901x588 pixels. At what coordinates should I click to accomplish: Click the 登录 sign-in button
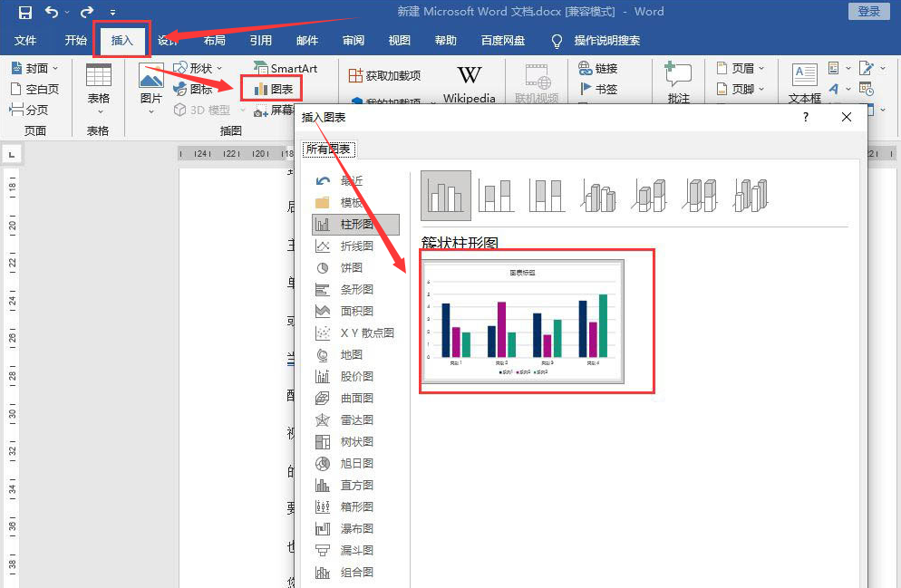pyautogui.click(x=868, y=12)
